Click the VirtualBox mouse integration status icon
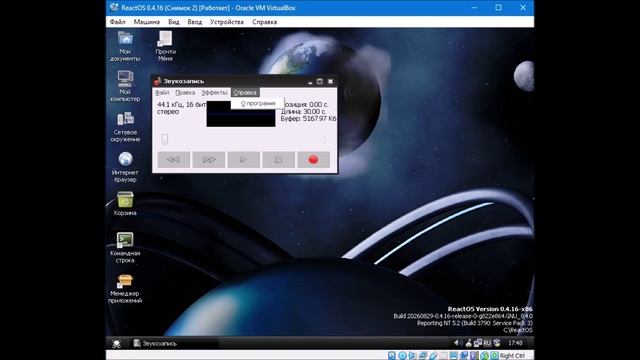 pyautogui.click(x=484, y=356)
